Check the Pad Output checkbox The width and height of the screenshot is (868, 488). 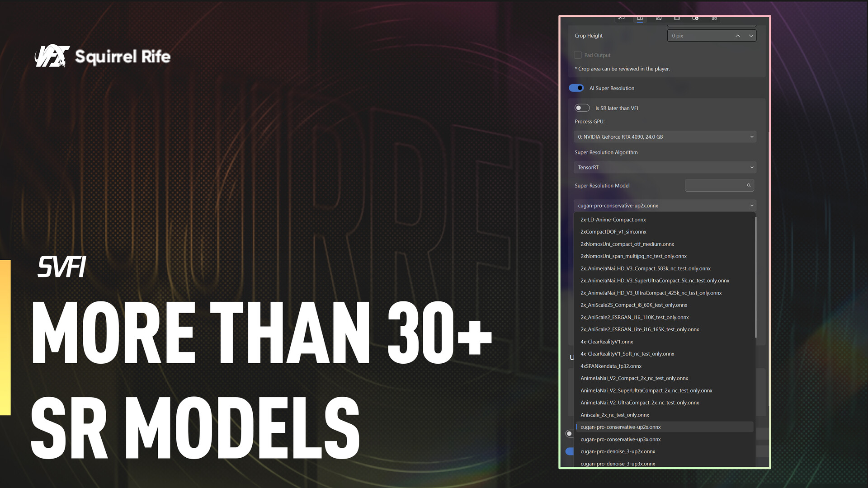pos(578,55)
